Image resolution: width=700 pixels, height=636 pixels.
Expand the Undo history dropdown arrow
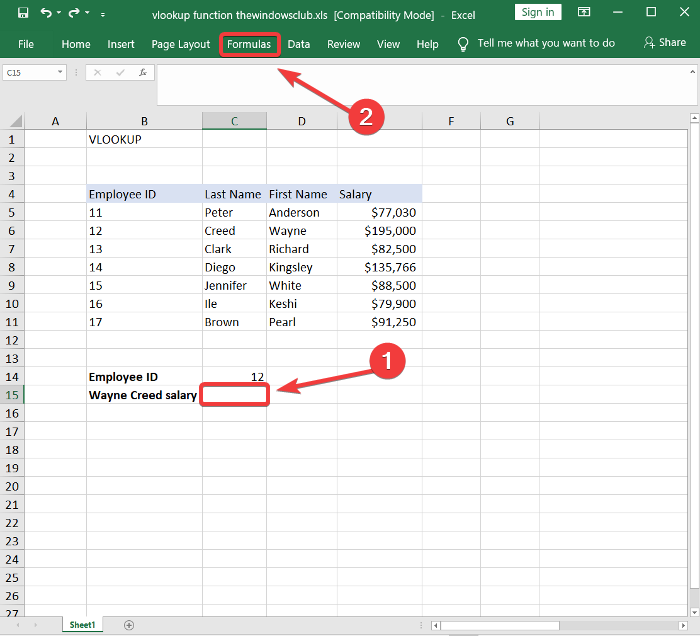(59, 13)
